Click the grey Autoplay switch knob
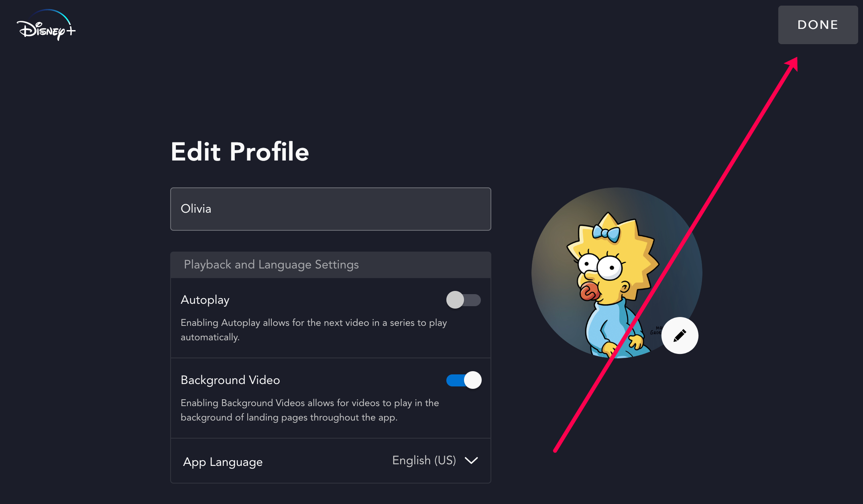Image resolution: width=863 pixels, height=504 pixels. click(x=455, y=300)
